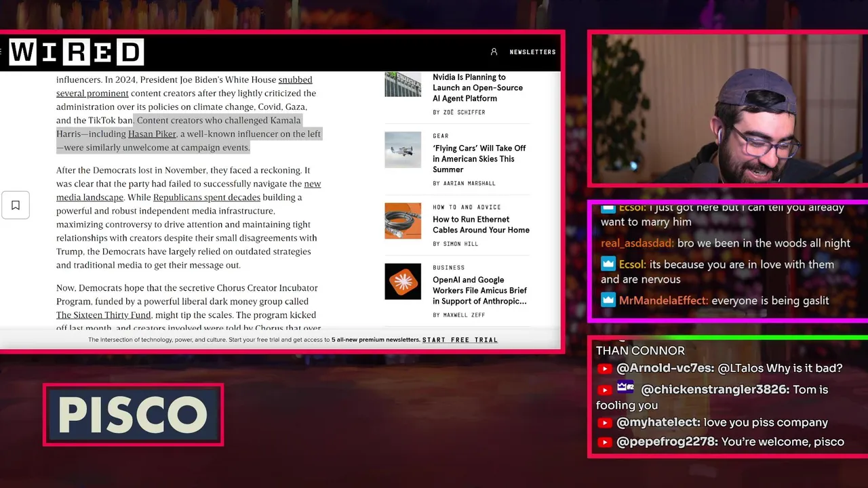Viewport: 868px width, 488px height.
Task: Open the NEWSLETTERS menu
Action: (532, 52)
